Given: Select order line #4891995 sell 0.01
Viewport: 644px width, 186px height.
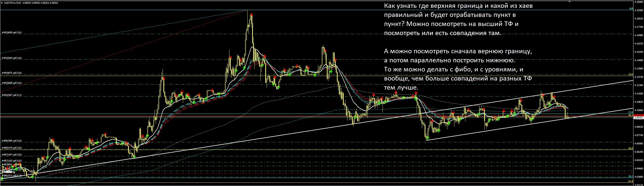Looking at the screenshot, I should (x=12, y=141).
